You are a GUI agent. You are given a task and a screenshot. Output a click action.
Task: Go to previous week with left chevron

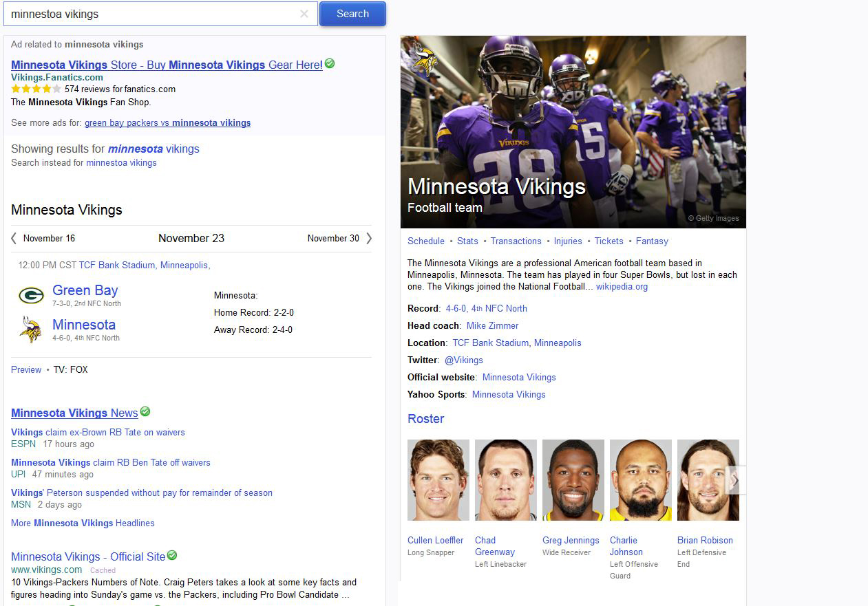14,238
